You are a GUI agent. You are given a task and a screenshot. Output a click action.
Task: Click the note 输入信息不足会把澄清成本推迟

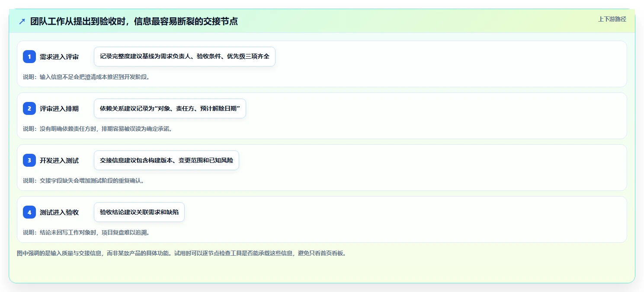tap(86, 77)
